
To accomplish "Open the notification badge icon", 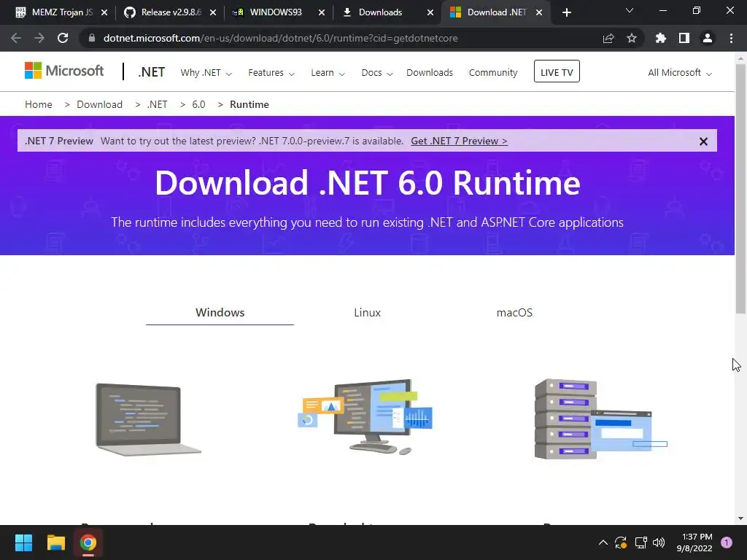I will point(727,542).
